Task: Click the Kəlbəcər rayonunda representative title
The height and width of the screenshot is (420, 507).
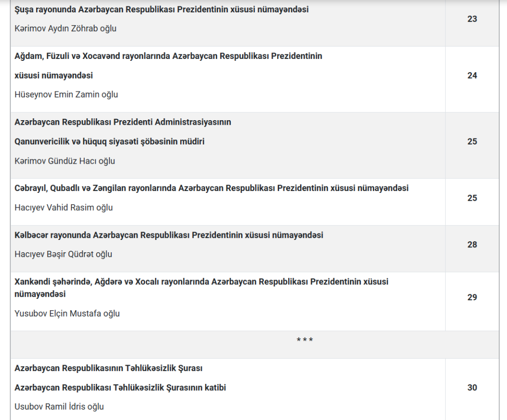Action: tap(169, 235)
